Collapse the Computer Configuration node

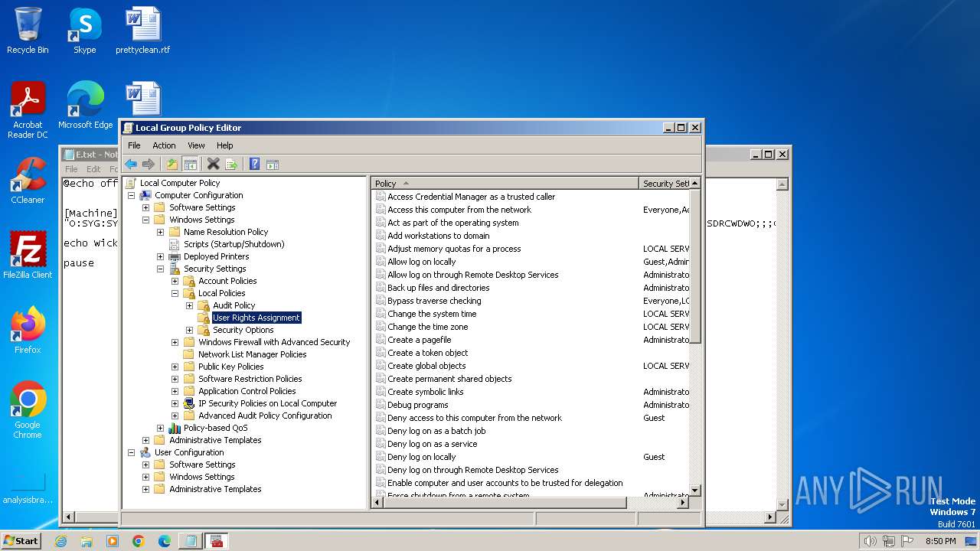pos(131,195)
